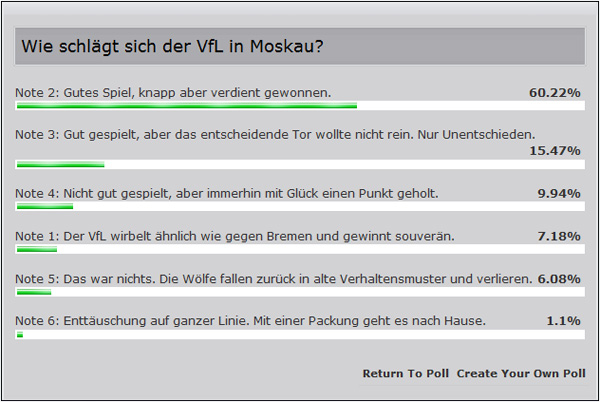Click the Note 4 green progress bar
The image size is (600, 402).
pyautogui.click(x=45, y=207)
